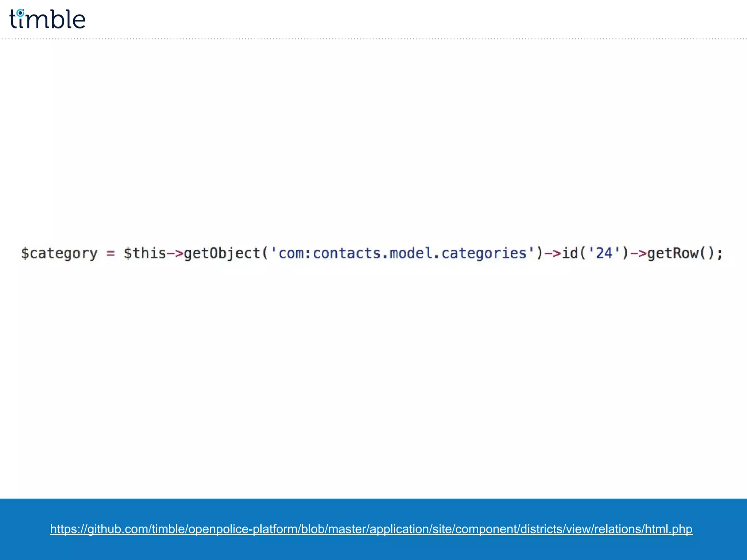747x560 pixels.
Task: Click the arrow operator after $this
Action: pos(175,253)
